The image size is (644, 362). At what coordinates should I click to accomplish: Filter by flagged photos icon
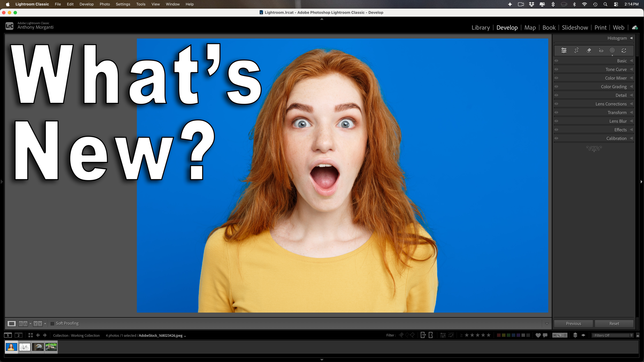(x=401, y=335)
